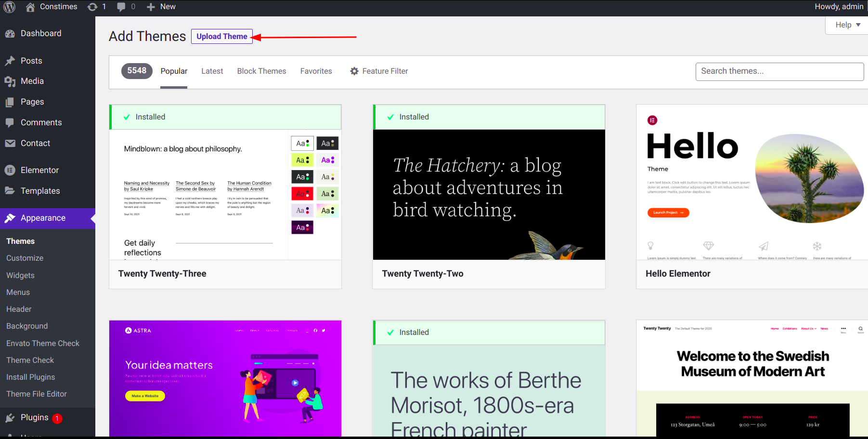The width and height of the screenshot is (868, 439).
Task: Select the Block Themes tab
Action: [261, 71]
